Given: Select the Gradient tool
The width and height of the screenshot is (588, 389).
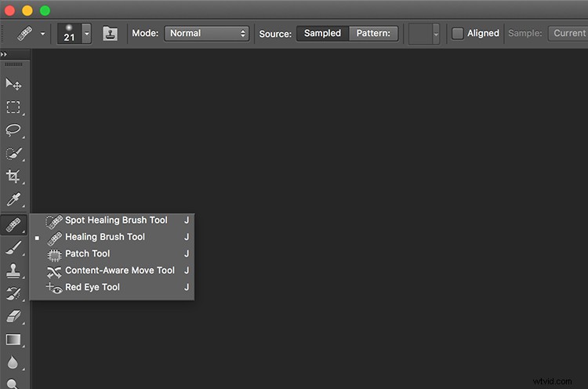Looking at the screenshot, I should [x=13, y=340].
